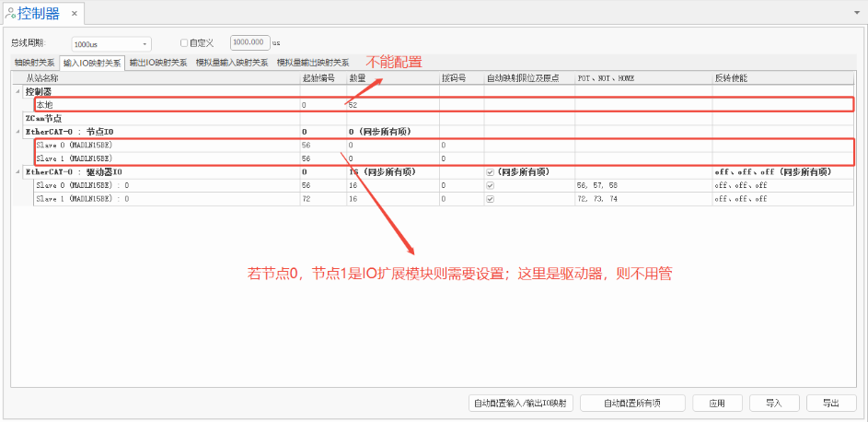The height and width of the screenshot is (422, 868).
Task: Open the 模拟量输出映射关系 tab
Action: [x=313, y=63]
